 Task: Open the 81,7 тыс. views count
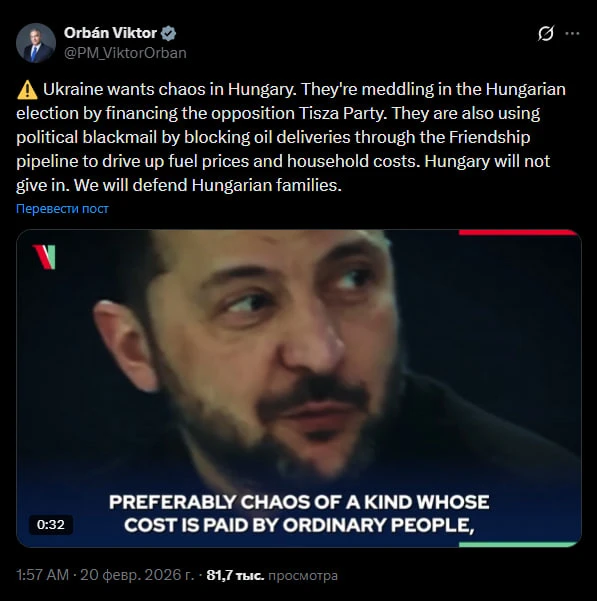(x=235, y=575)
